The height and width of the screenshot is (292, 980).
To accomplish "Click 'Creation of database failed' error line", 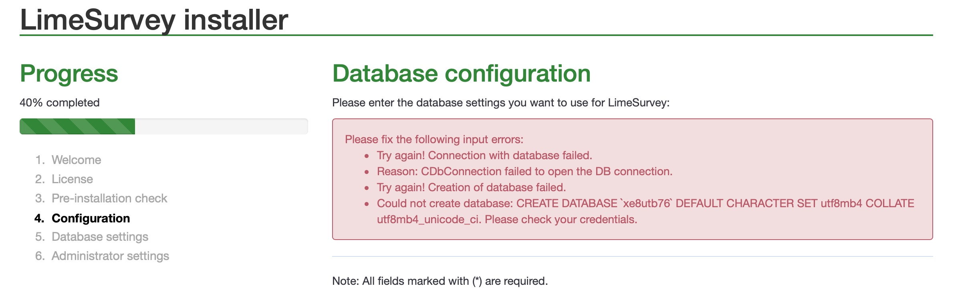I will [471, 187].
